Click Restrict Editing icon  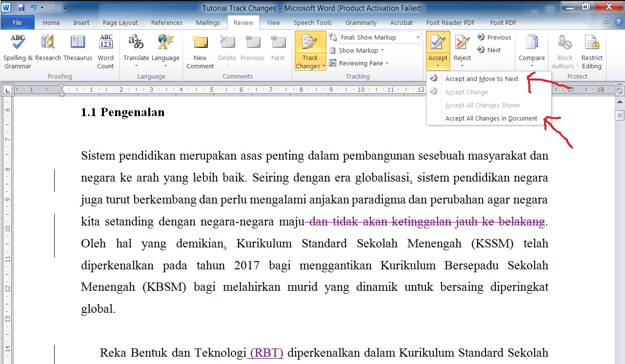click(591, 51)
